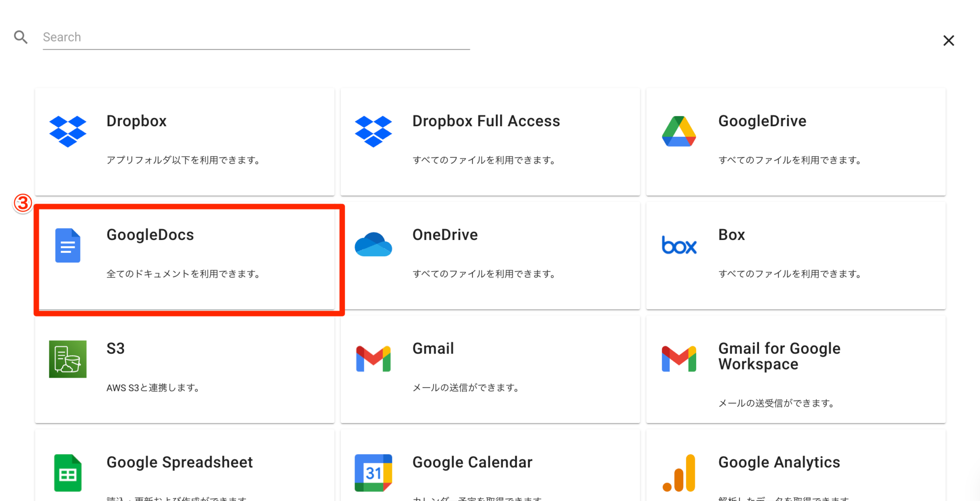980x501 pixels.
Task: Click GoogleDrive's 'すべてのファイルを利用できます。' text
Action: point(791,160)
